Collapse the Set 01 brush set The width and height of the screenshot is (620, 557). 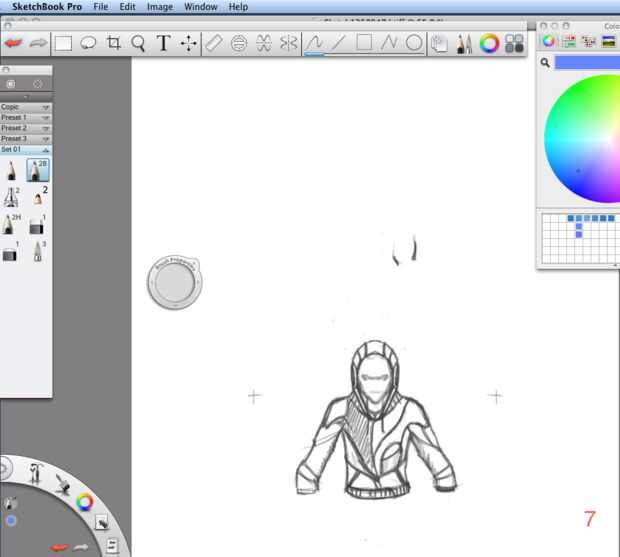click(x=26, y=149)
